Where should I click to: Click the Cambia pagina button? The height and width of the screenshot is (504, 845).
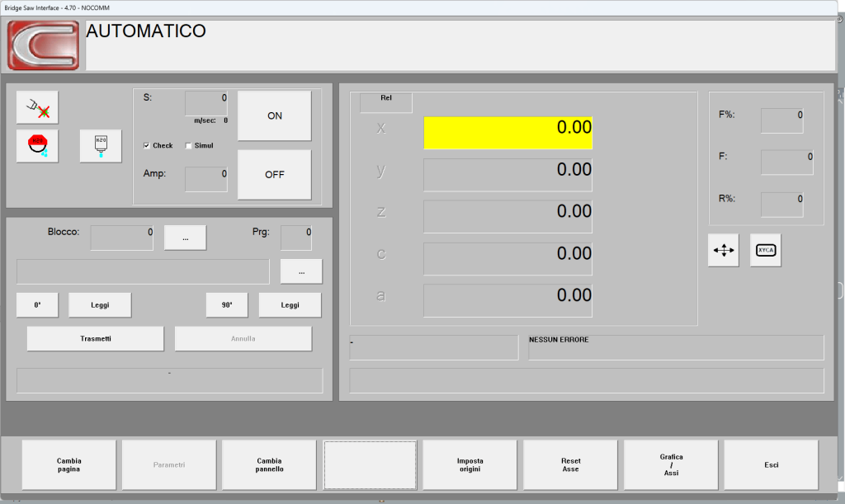coord(69,465)
